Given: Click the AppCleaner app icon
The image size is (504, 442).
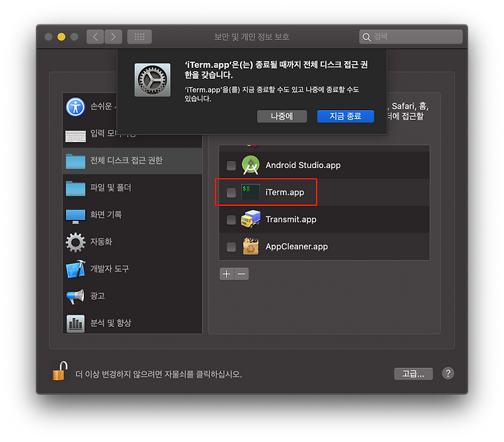Looking at the screenshot, I should coord(251,247).
